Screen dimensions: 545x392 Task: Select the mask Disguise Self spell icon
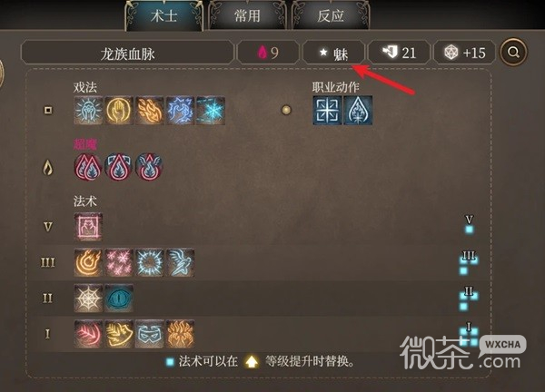150,334
